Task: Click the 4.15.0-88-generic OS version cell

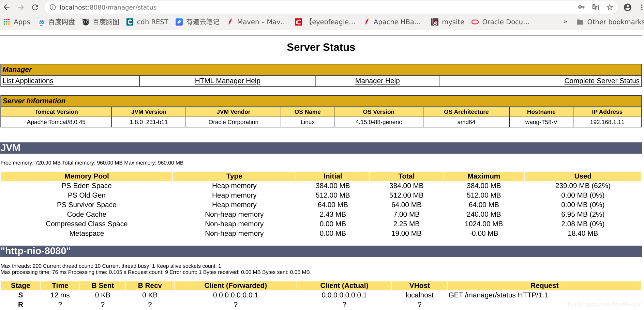Action: coord(378,122)
